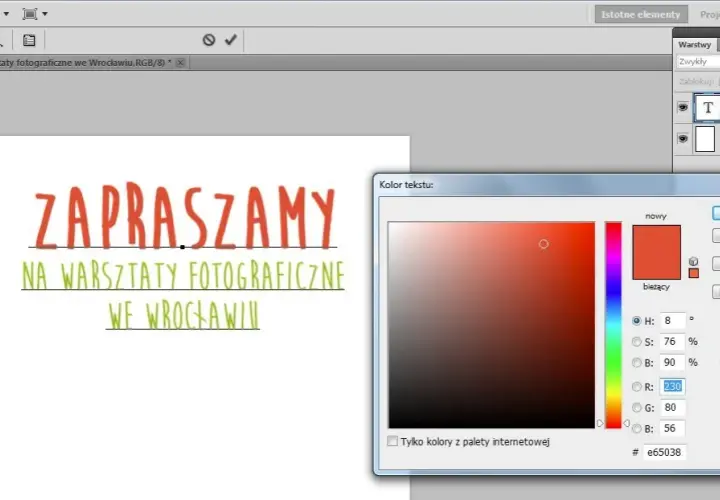Click the Kolor tekstu dialog title bar
Viewport: 720px width, 500px height.
pyautogui.click(x=547, y=185)
